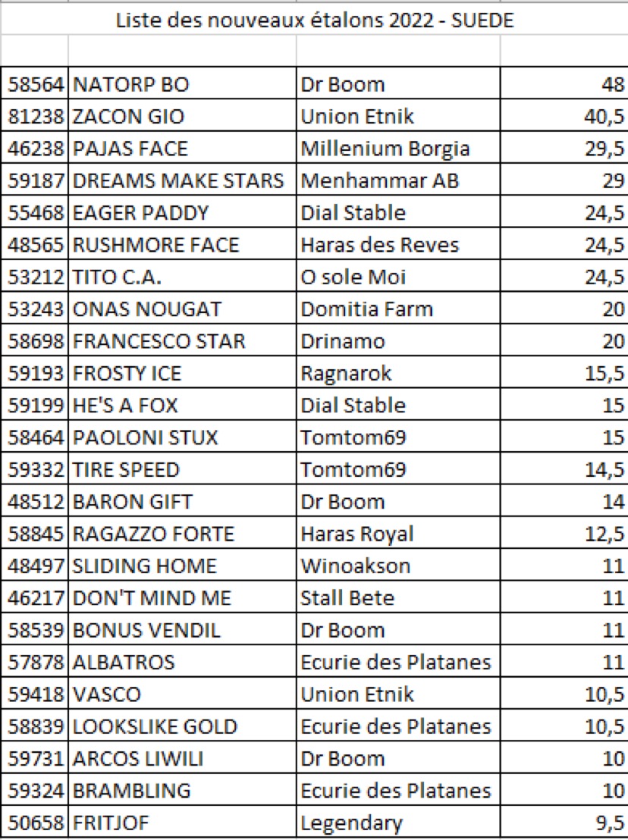This screenshot has height=840, width=628.
Task: Click the cell containing NATORP BO
Action: point(182,83)
